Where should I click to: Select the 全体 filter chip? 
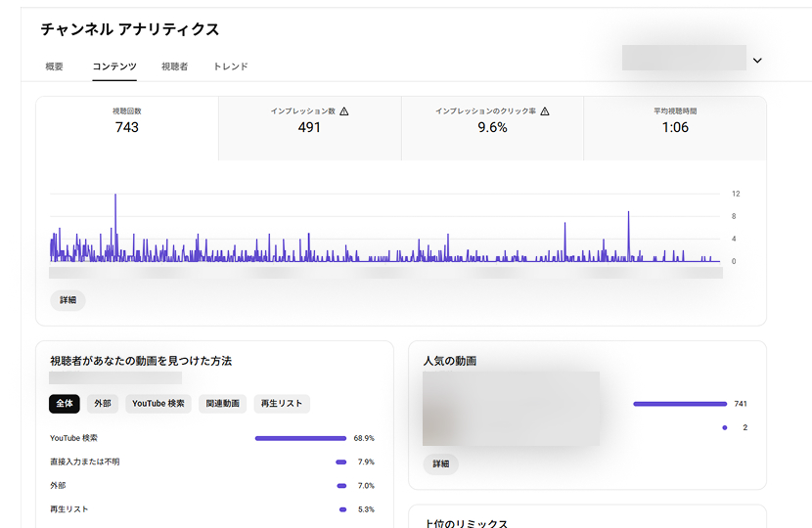coord(65,404)
